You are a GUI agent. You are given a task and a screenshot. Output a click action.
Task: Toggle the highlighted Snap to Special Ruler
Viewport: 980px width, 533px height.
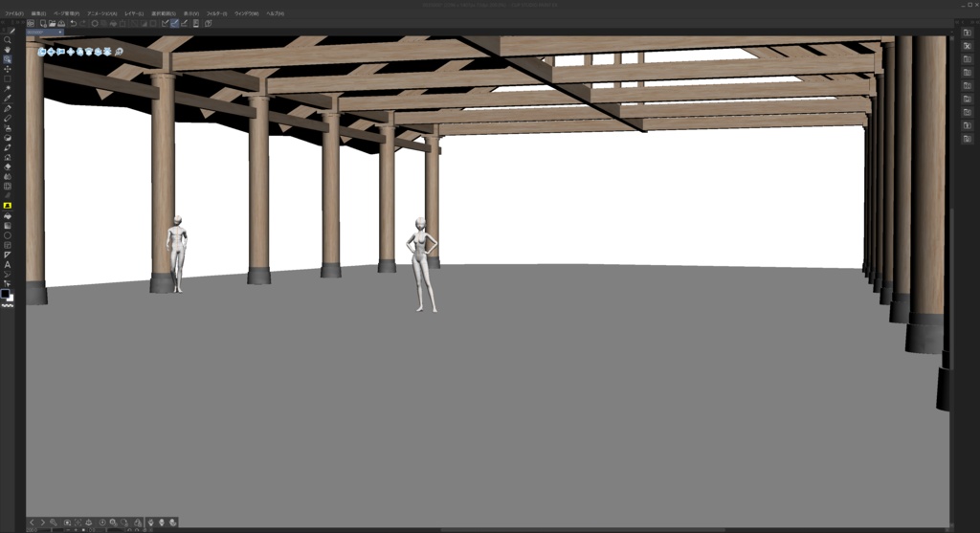point(174,24)
